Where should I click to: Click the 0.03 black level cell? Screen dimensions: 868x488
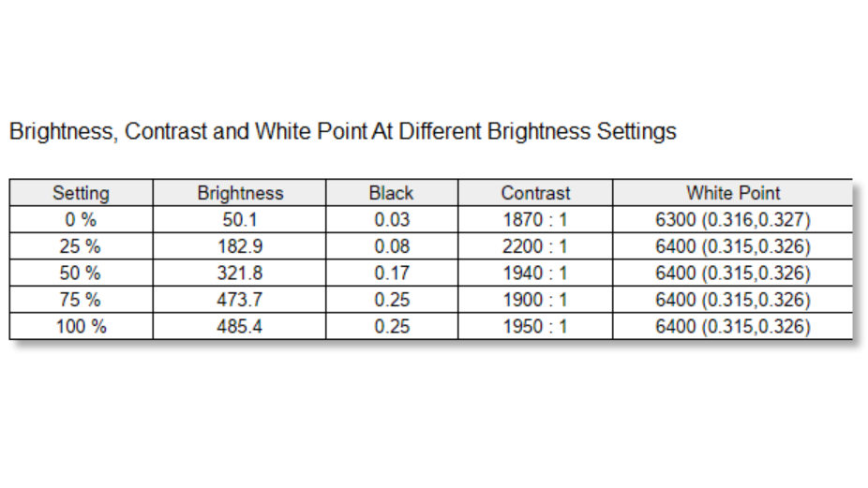(x=391, y=220)
